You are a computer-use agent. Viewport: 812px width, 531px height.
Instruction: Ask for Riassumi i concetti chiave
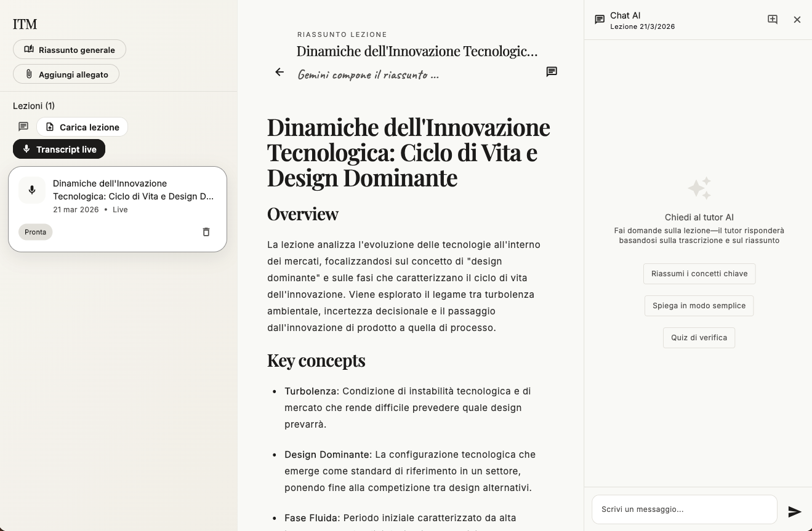click(x=699, y=274)
